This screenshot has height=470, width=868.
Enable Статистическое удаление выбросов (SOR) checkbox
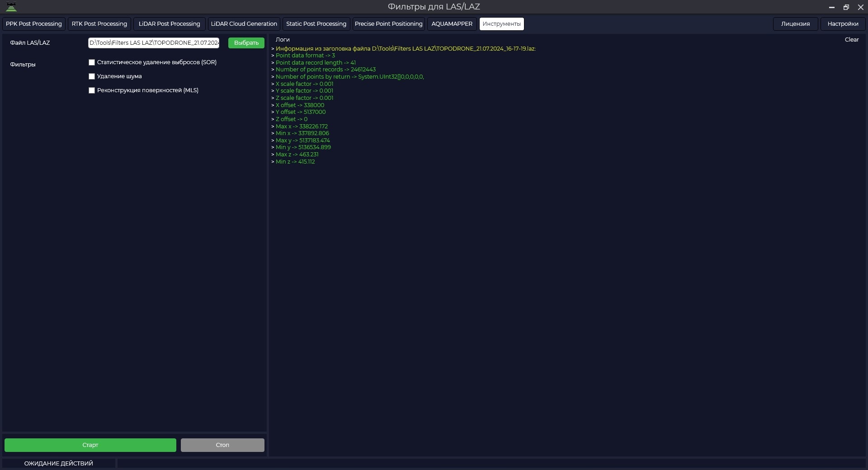point(92,62)
